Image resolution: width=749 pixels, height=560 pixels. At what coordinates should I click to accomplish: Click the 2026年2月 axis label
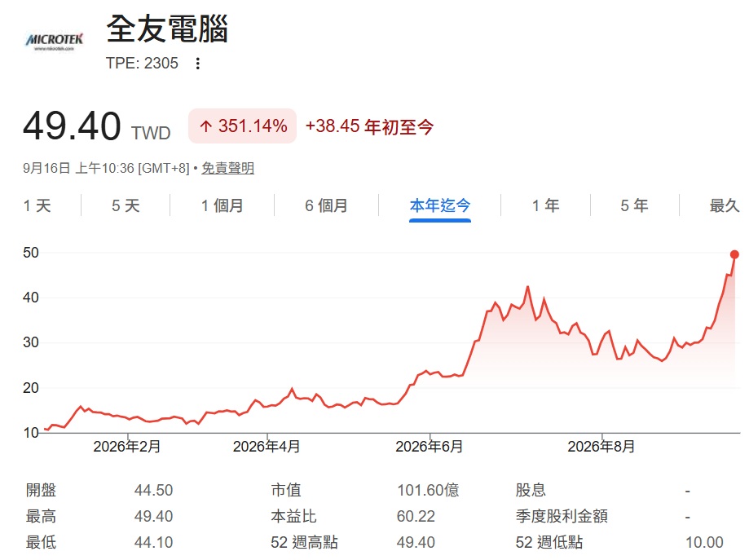point(127,447)
